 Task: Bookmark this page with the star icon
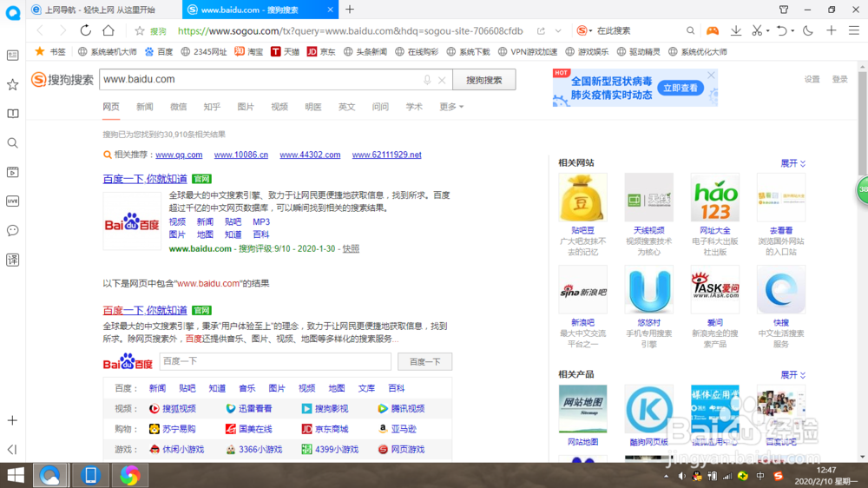(x=140, y=31)
